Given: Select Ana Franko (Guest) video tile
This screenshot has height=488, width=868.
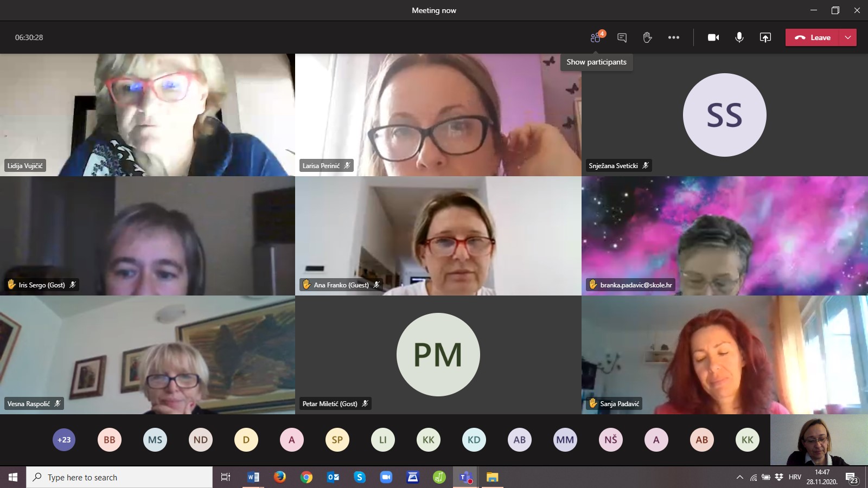Looking at the screenshot, I should pyautogui.click(x=438, y=236).
